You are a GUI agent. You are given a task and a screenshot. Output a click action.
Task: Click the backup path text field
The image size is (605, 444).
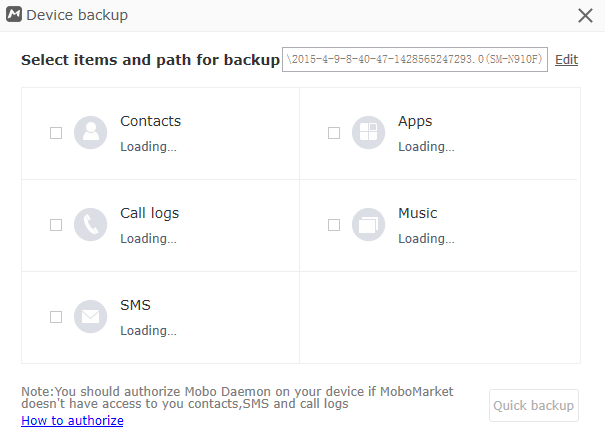pos(415,60)
